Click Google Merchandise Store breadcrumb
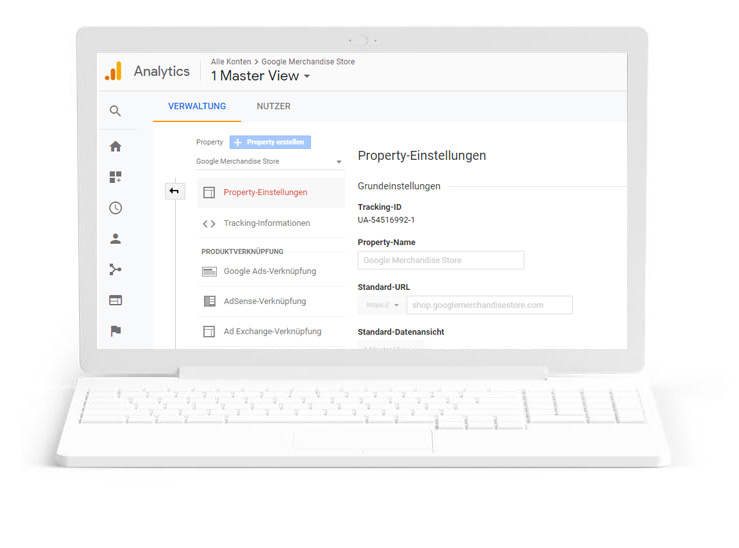Screen dimensions: 739x548 [308, 62]
